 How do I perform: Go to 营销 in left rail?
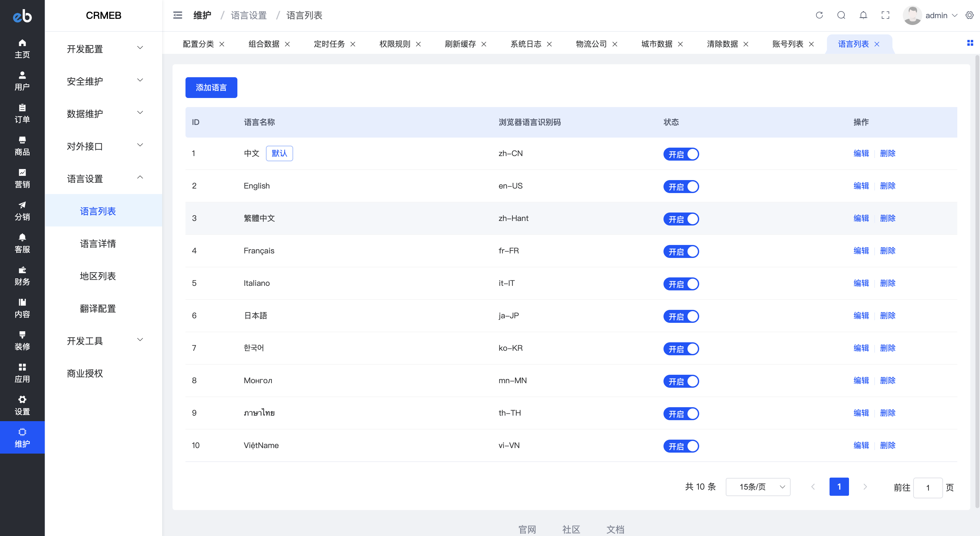[x=22, y=178]
